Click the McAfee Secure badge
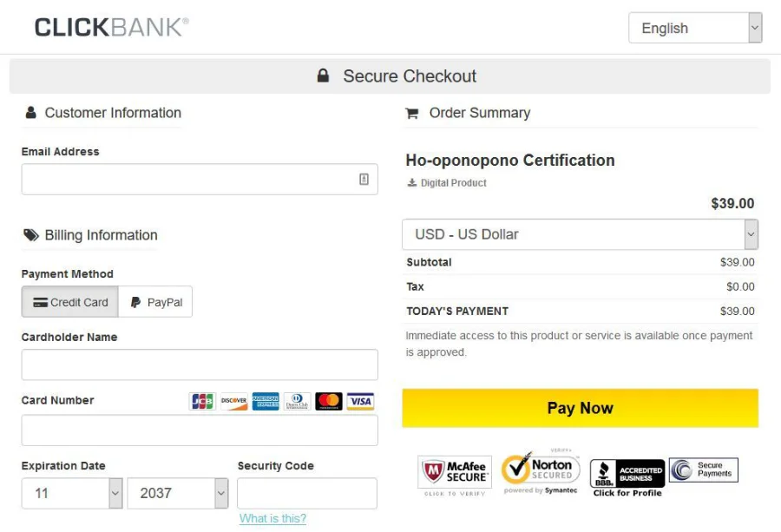781x532 pixels. coord(455,470)
